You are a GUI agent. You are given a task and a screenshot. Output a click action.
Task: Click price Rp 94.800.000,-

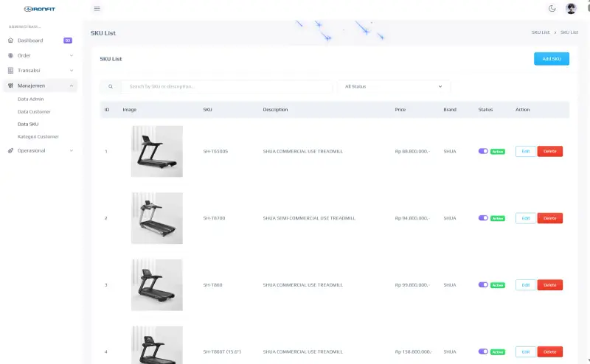(x=412, y=218)
